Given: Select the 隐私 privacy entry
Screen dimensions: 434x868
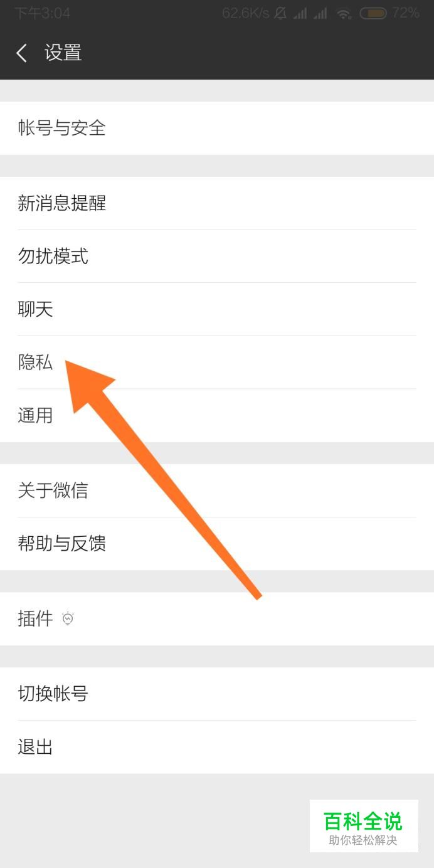Looking at the screenshot, I should tap(217, 363).
